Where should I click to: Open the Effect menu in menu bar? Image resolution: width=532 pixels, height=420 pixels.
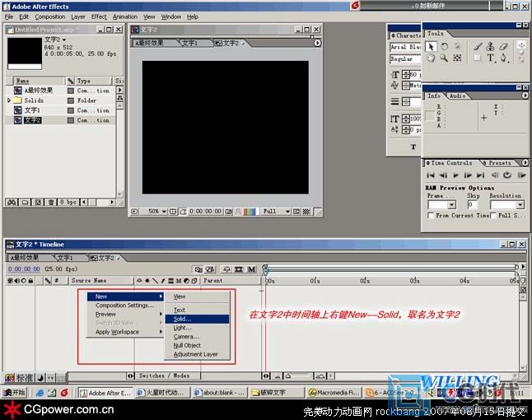(x=99, y=16)
